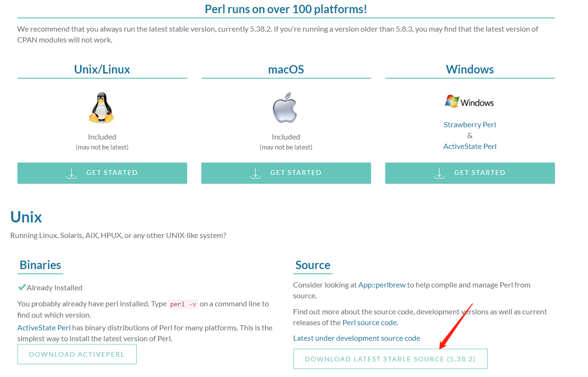588x377 pixels.
Task: Click the Linux Tux penguin icon
Action: 102,108
